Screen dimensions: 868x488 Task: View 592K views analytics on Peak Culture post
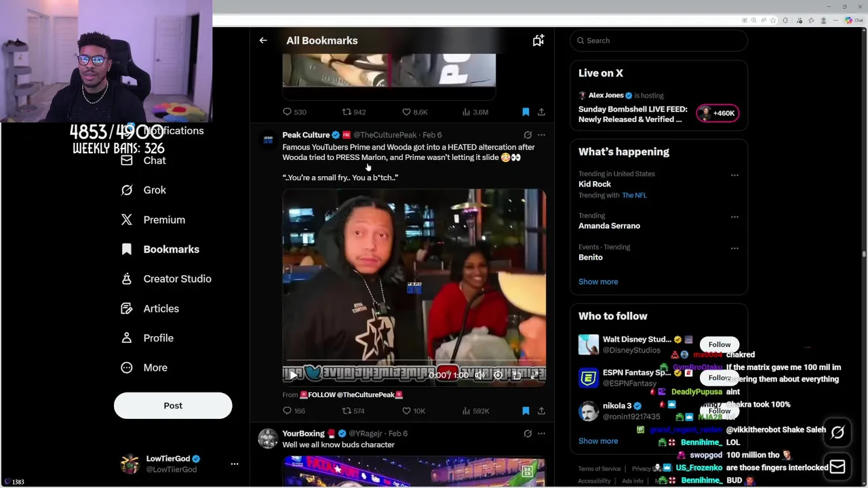click(x=475, y=411)
